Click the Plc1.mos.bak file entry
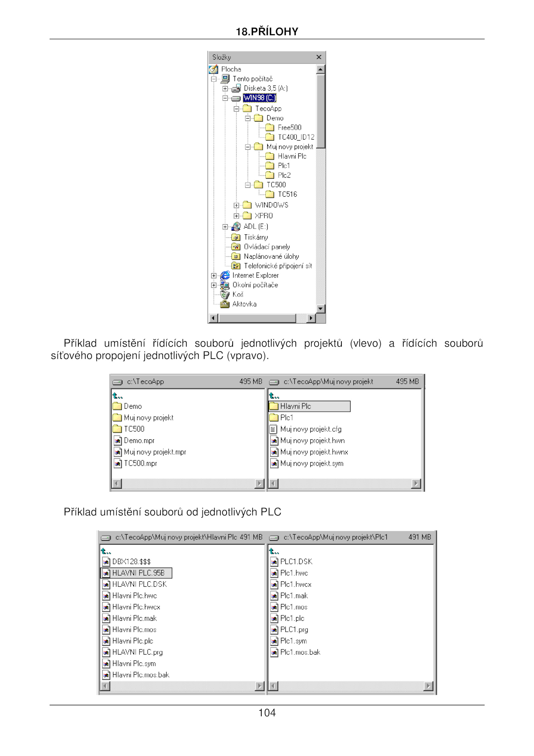The height and width of the screenshot is (756, 534). (x=300, y=652)
